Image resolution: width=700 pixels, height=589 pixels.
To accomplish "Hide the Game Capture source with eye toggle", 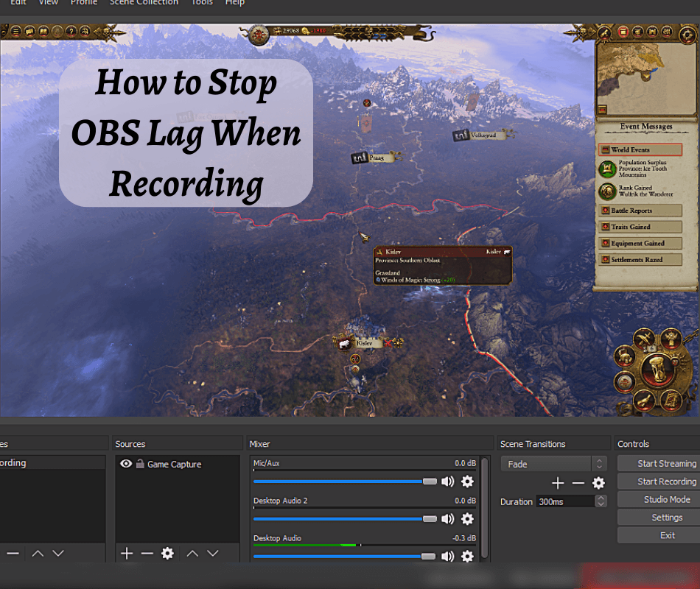I will tap(125, 464).
